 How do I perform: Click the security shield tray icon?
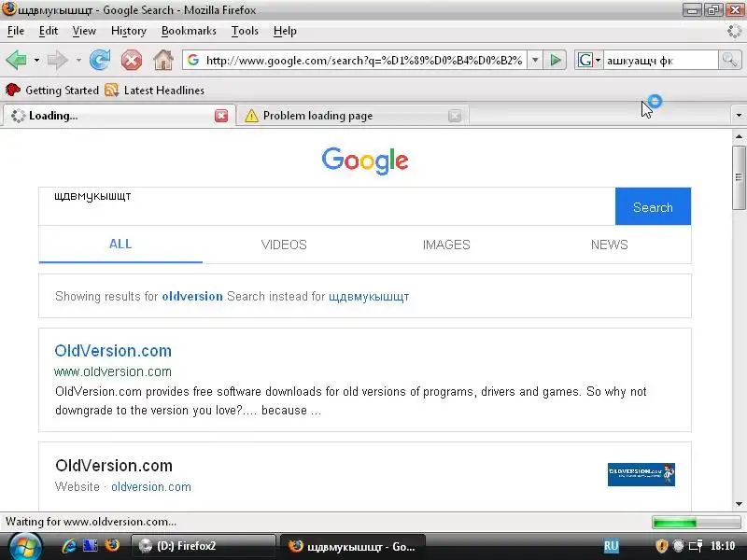point(662,546)
